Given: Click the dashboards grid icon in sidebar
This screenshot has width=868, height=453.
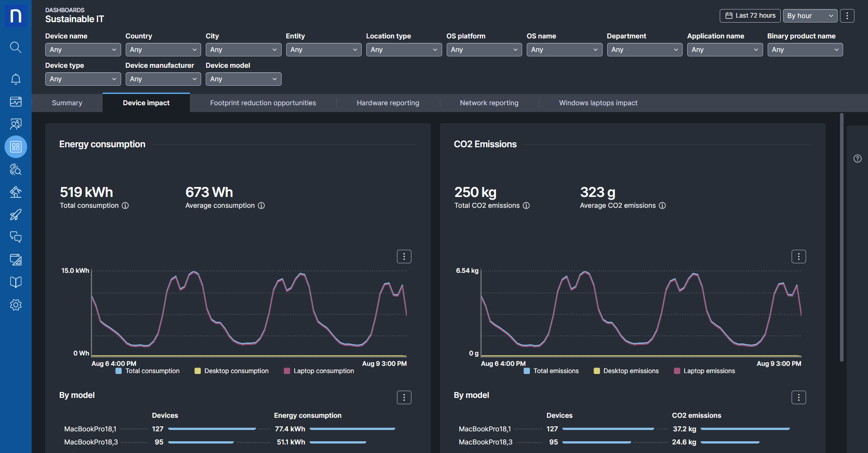Looking at the screenshot, I should tap(15, 147).
